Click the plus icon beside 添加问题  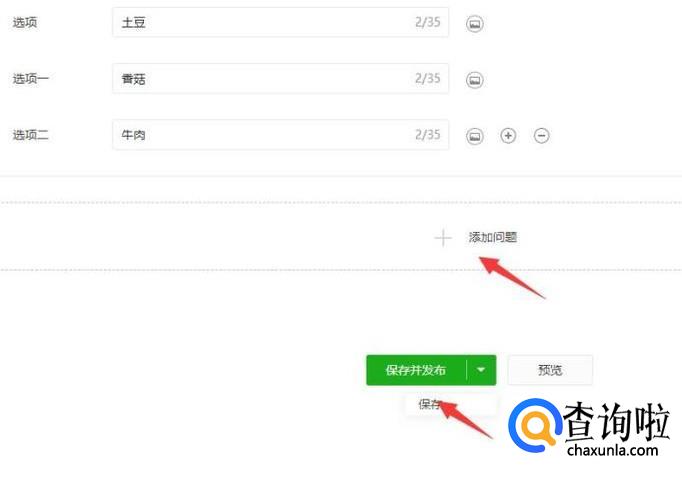click(443, 238)
